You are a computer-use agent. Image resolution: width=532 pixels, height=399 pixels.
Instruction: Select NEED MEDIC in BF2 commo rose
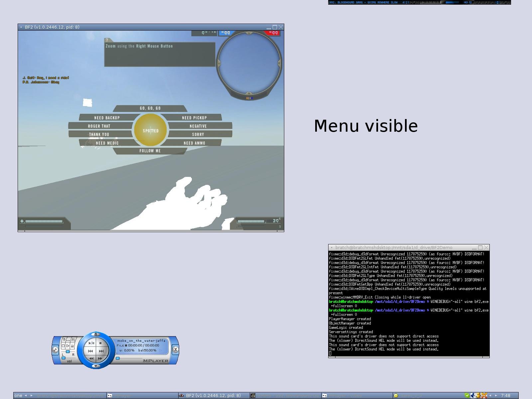[107, 143]
